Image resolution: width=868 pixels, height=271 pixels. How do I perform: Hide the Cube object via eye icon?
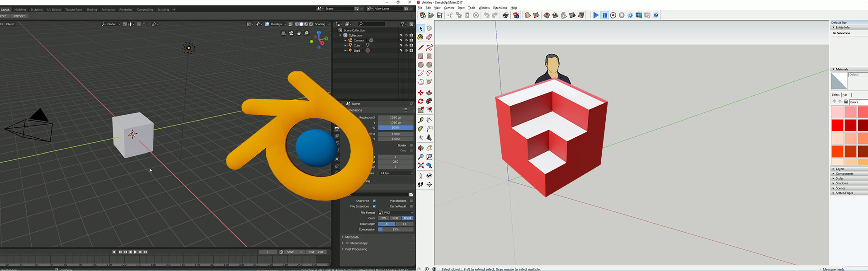[406, 45]
